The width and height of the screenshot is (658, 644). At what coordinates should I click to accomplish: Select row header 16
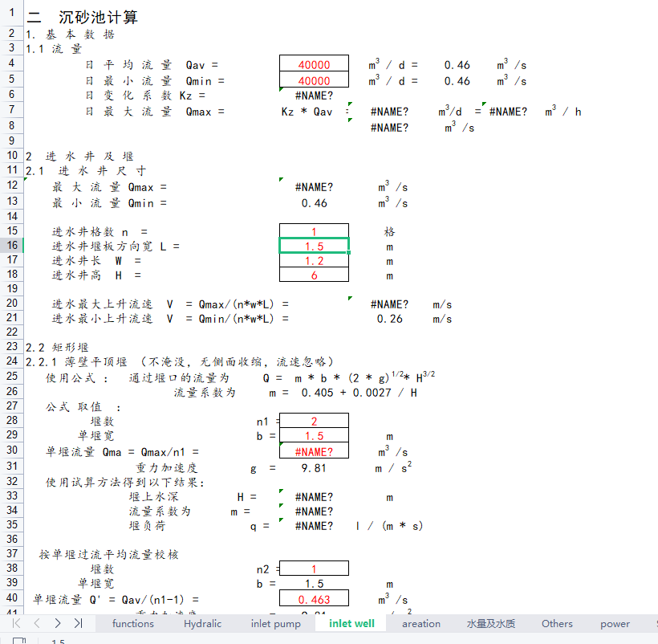12,245
